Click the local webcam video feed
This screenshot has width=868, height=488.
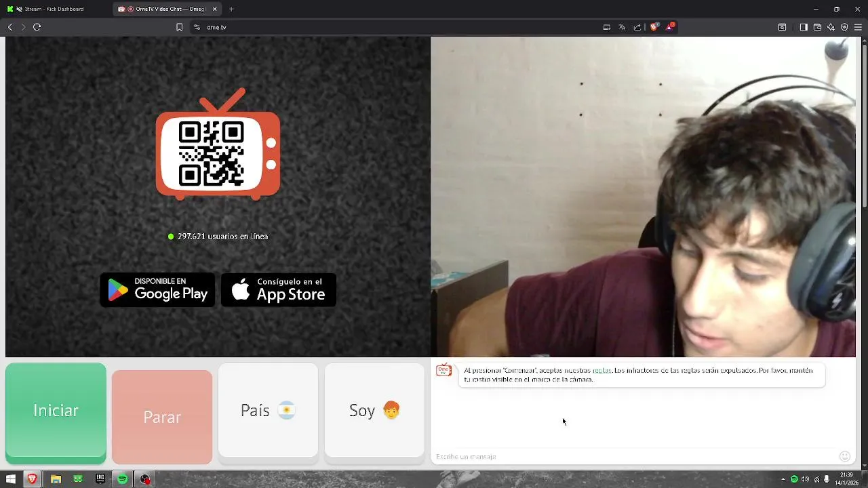643,197
